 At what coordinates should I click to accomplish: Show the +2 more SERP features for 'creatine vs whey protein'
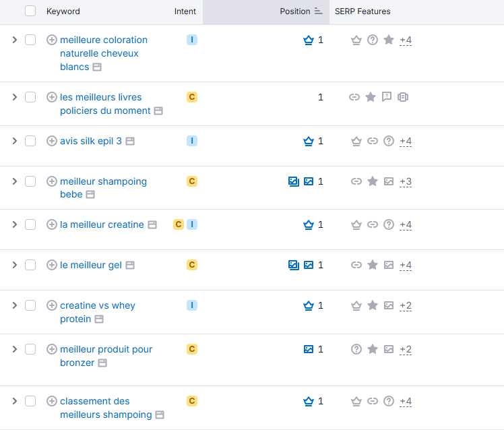pyautogui.click(x=406, y=305)
